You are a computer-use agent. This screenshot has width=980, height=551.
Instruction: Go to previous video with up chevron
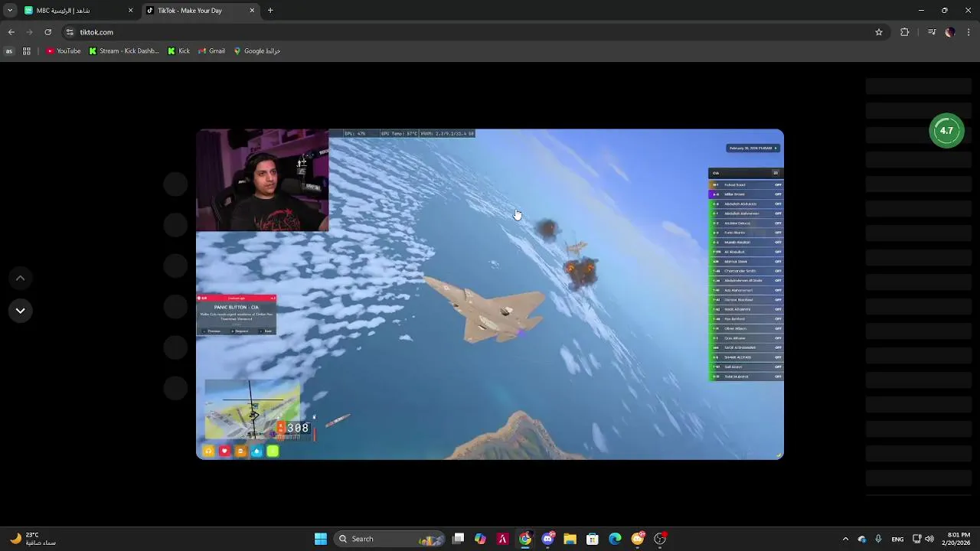point(21,278)
